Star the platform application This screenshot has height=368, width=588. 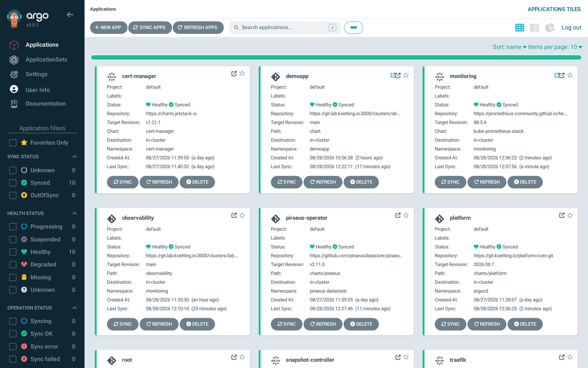(570, 216)
